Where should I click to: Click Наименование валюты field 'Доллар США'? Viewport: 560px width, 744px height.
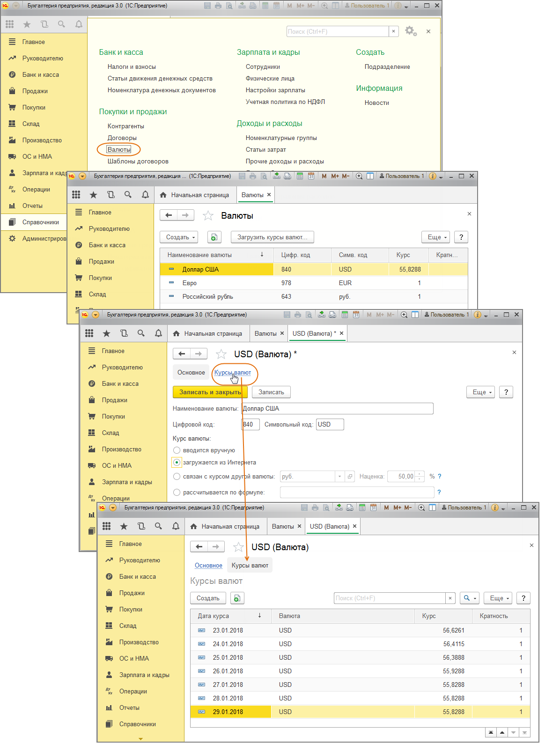[337, 408]
